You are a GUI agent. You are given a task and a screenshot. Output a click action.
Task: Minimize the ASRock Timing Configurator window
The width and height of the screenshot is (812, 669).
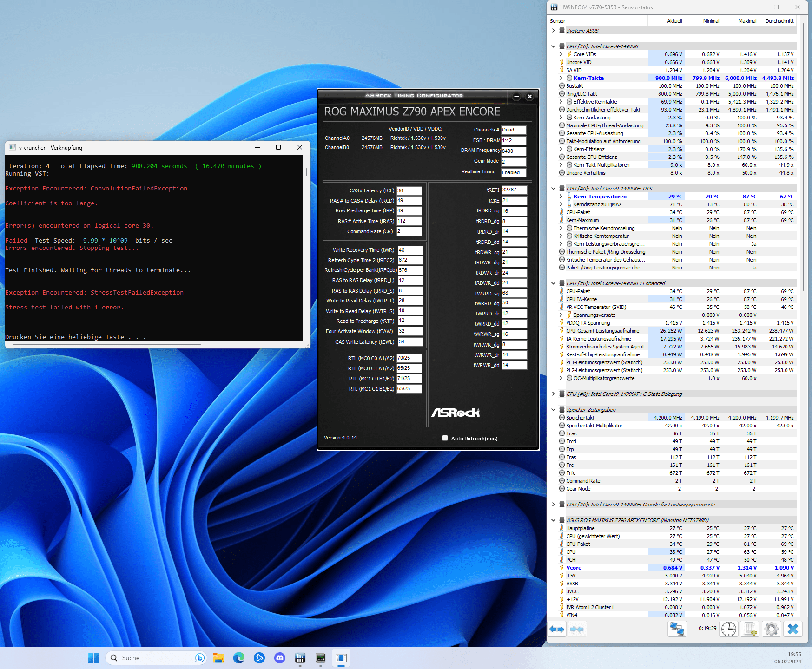point(516,97)
